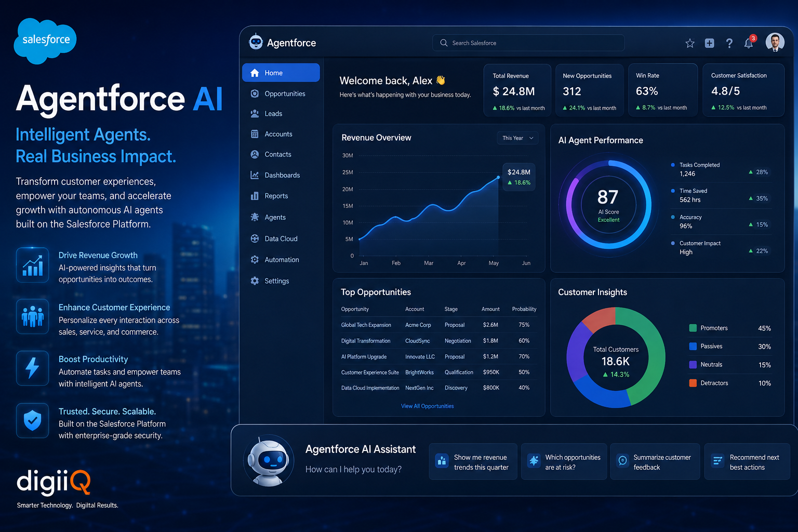The image size is (798, 532).
Task: Click the favorites star icon
Action: coord(690,43)
